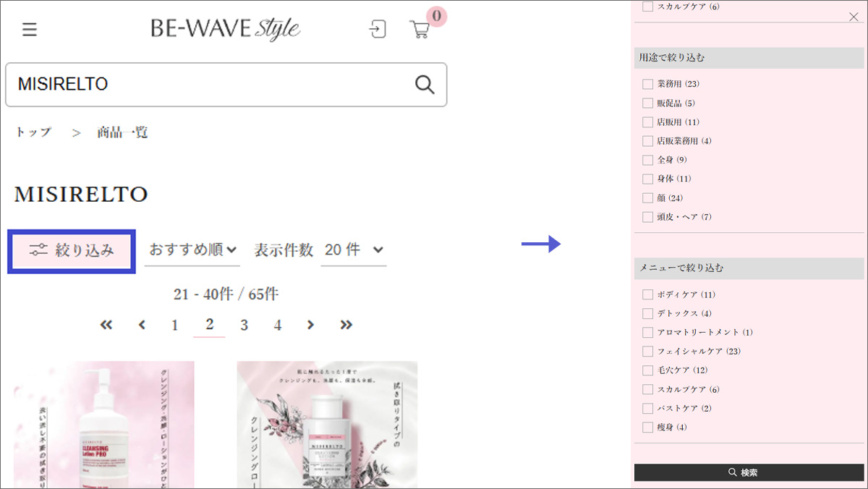Go to last page double arrow

346,325
